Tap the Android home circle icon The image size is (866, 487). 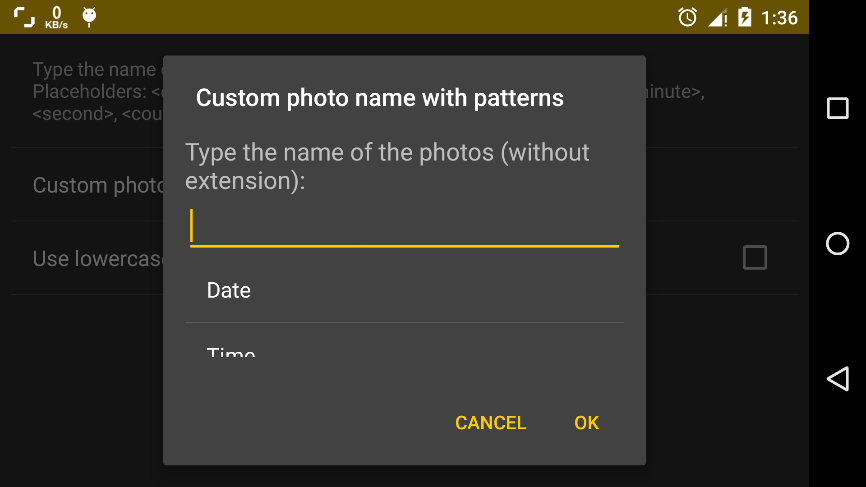[x=837, y=244]
